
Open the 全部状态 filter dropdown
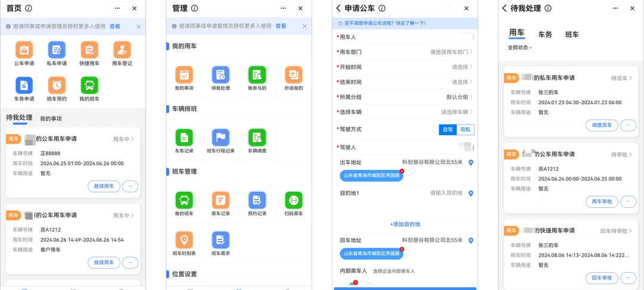point(520,48)
